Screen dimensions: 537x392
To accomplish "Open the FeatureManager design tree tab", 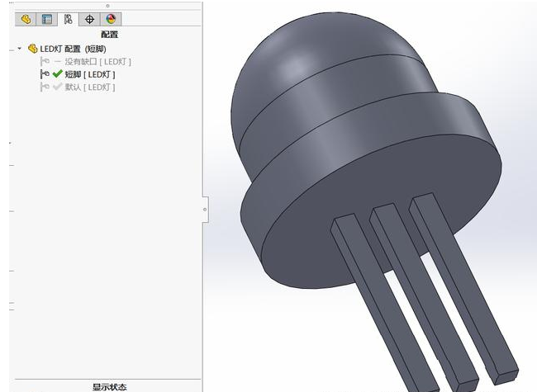I will (26, 19).
